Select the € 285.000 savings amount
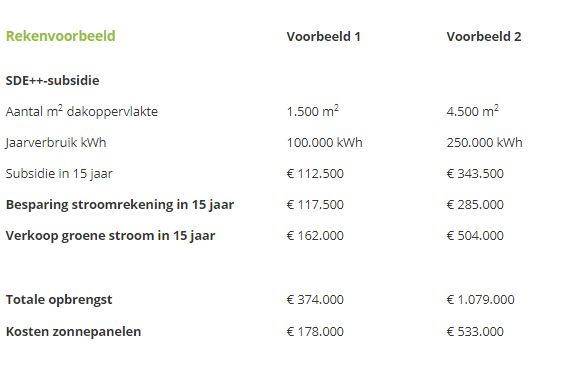 tap(475, 205)
